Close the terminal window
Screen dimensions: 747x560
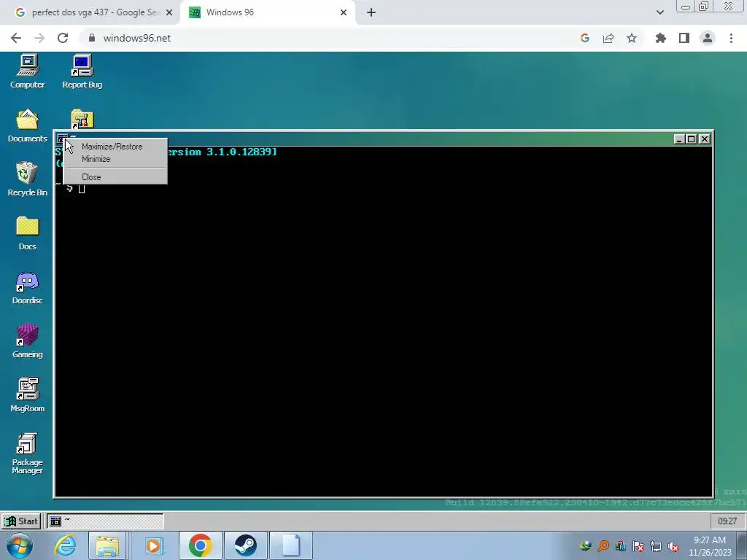704,139
